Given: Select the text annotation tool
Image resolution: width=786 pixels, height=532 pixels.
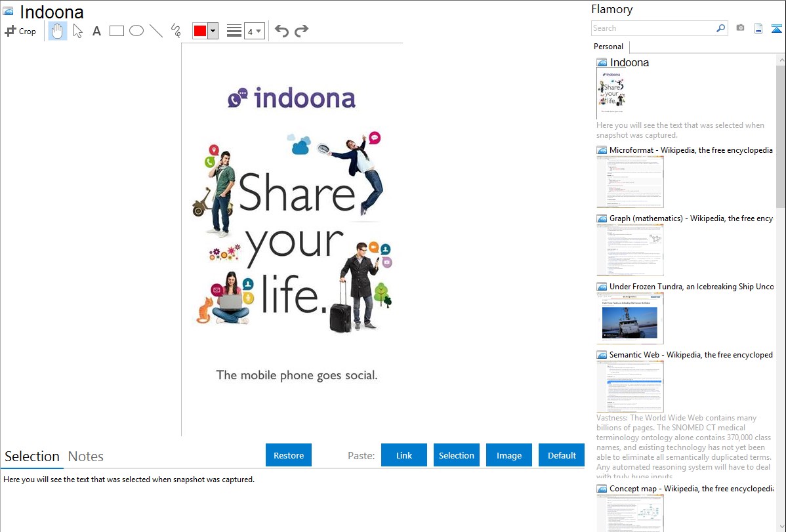Looking at the screenshot, I should [96, 31].
